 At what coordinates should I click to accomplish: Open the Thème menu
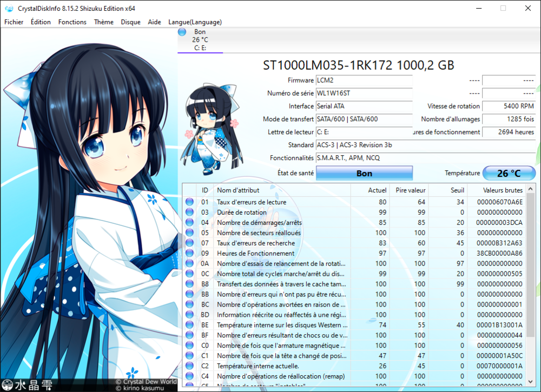[x=103, y=22]
